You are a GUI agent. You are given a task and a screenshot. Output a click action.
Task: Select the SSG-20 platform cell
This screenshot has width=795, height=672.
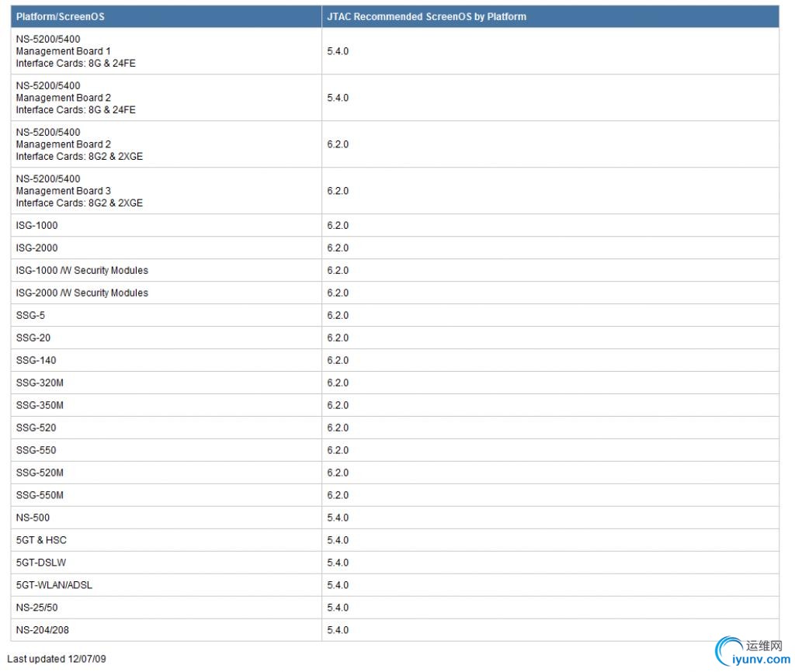[x=166, y=338]
